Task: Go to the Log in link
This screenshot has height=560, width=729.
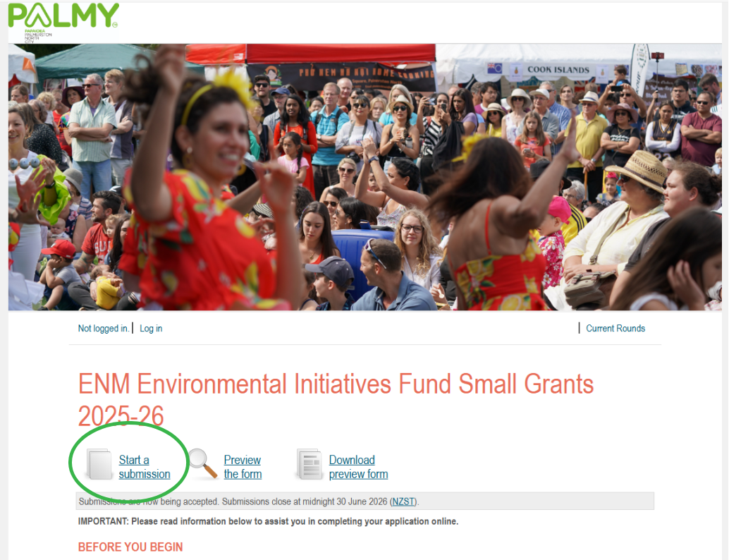Action: click(x=151, y=329)
